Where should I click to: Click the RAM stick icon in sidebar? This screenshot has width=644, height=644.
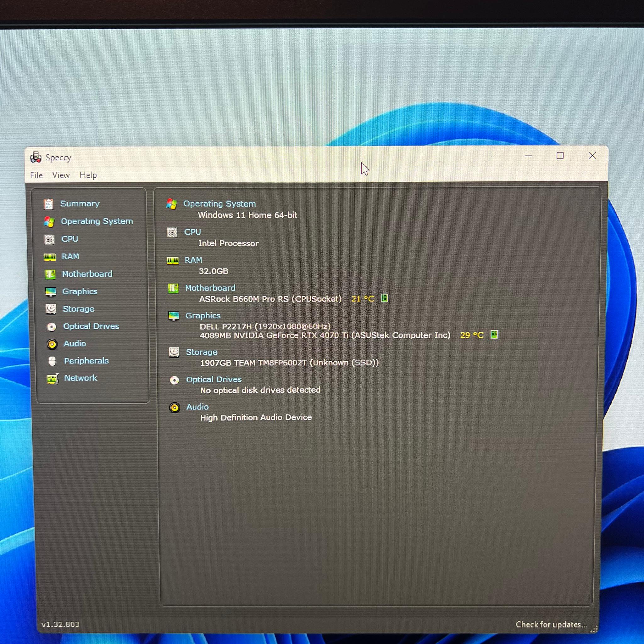pyautogui.click(x=50, y=257)
